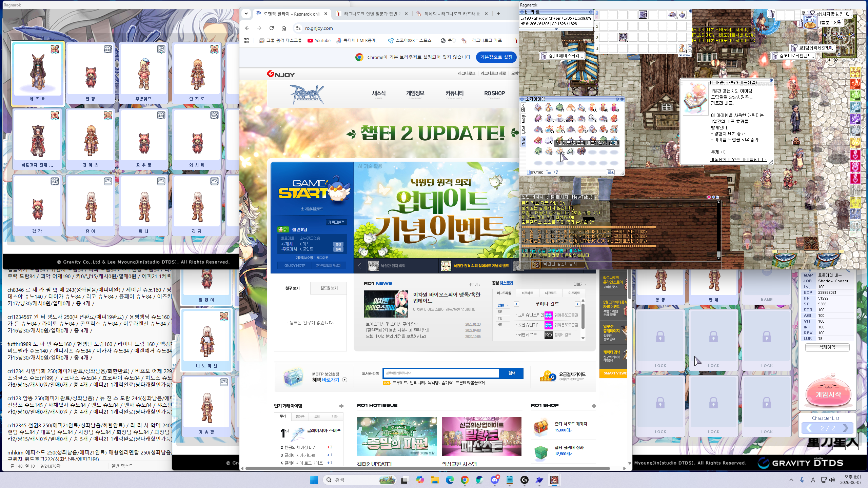The width and height of the screenshot is (868, 488).
Task: Go to previous guild in siege history
Action: [516, 304]
